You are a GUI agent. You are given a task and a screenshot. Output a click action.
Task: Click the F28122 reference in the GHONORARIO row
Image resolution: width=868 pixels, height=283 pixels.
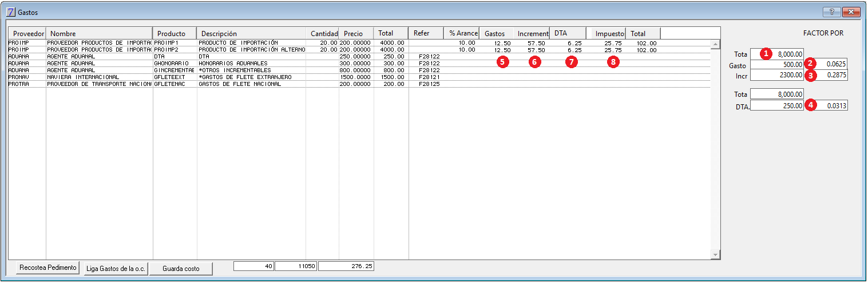click(427, 64)
